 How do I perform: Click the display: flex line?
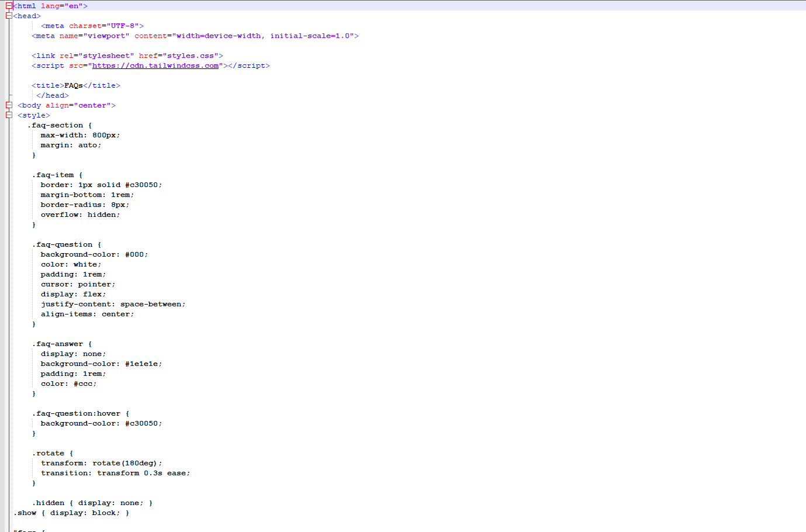(73, 294)
